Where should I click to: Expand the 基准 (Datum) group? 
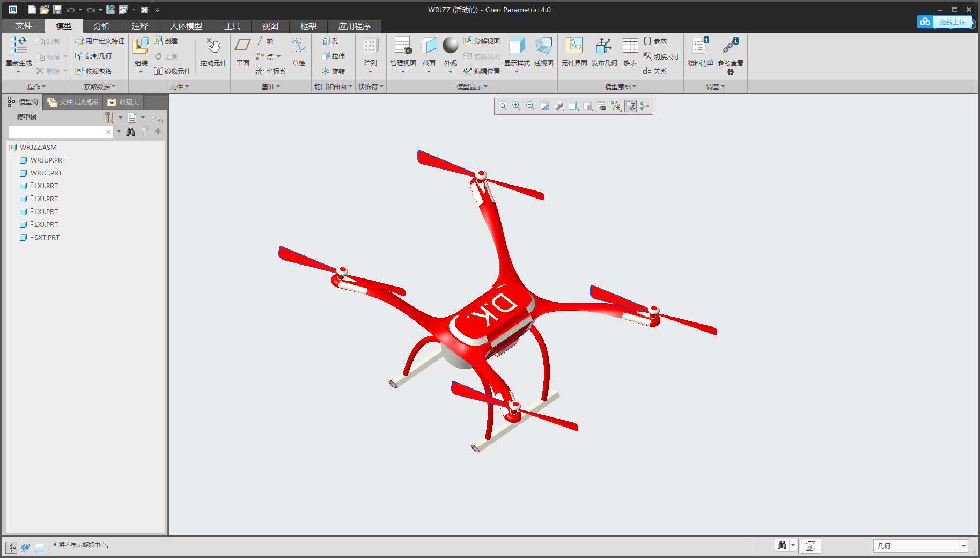tap(271, 86)
